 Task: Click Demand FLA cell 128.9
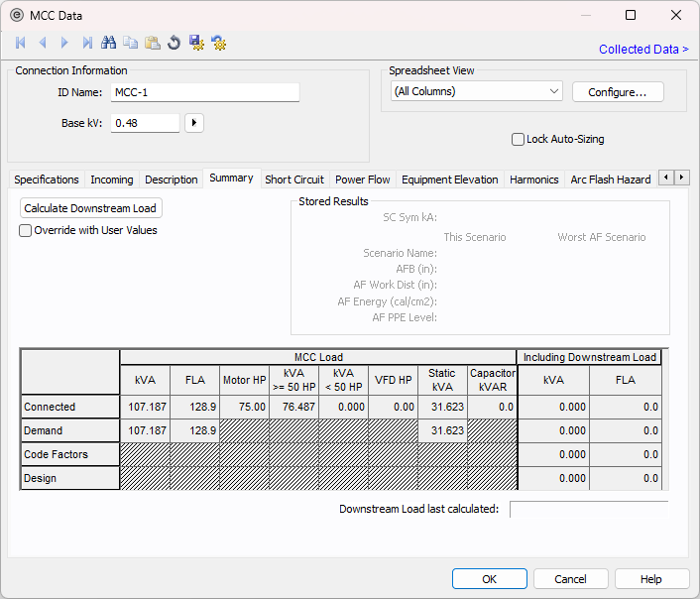pos(194,430)
